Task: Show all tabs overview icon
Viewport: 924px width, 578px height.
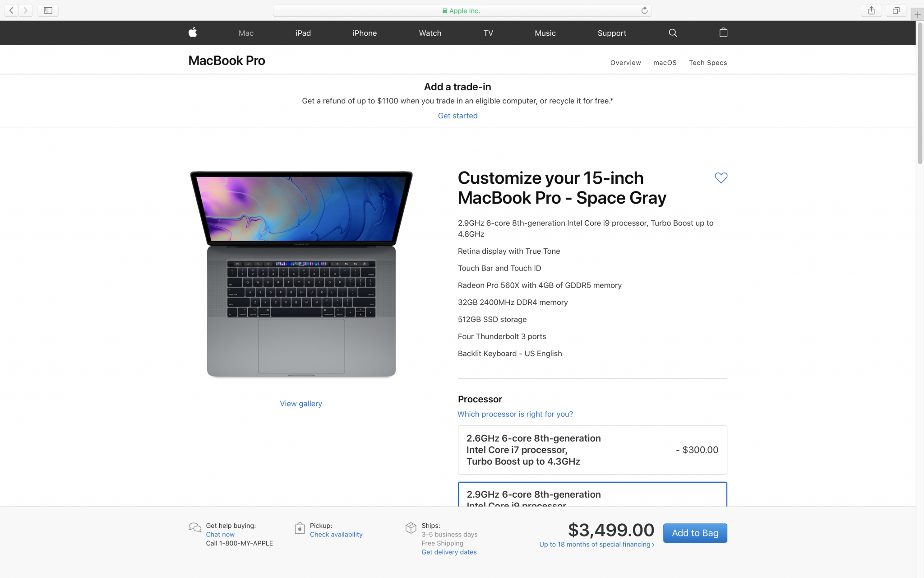Action: 896,10
